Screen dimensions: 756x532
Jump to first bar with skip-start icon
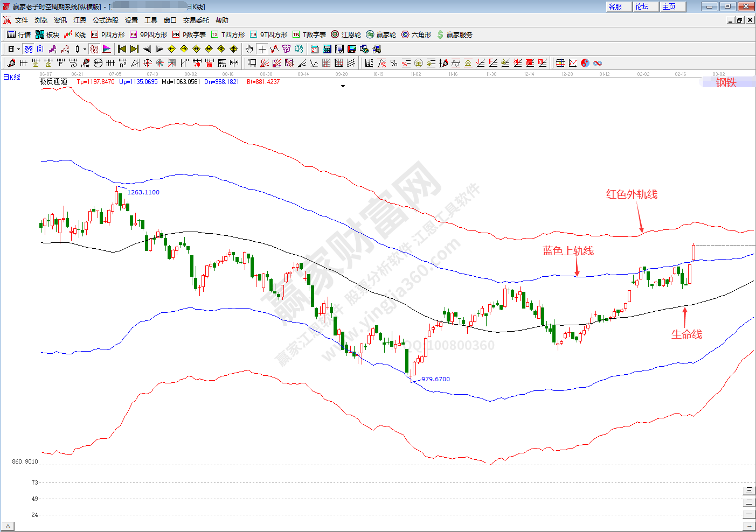pyautogui.click(x=122, y=49)
